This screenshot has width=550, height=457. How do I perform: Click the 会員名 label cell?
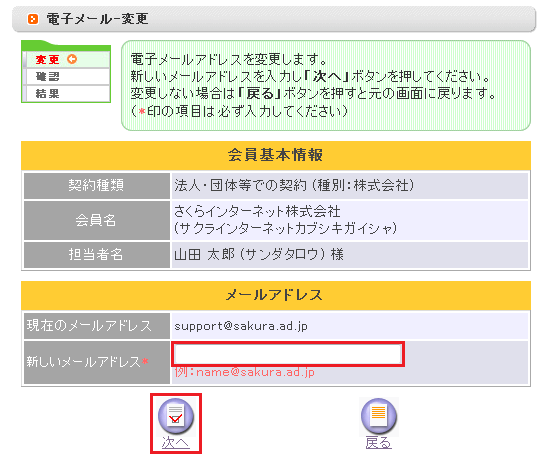(97, 220)
